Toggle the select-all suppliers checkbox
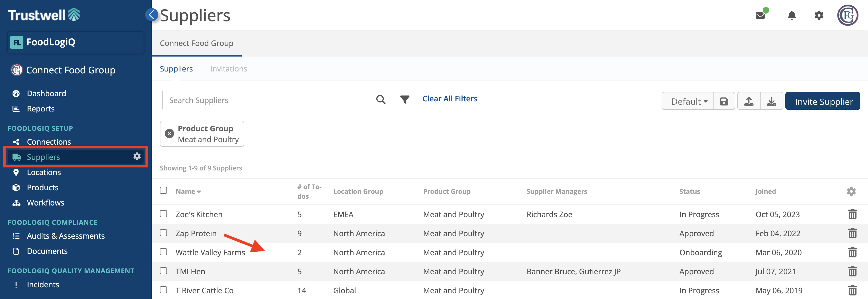The width and height of the screenshot is (868, 299). (163, 190)
